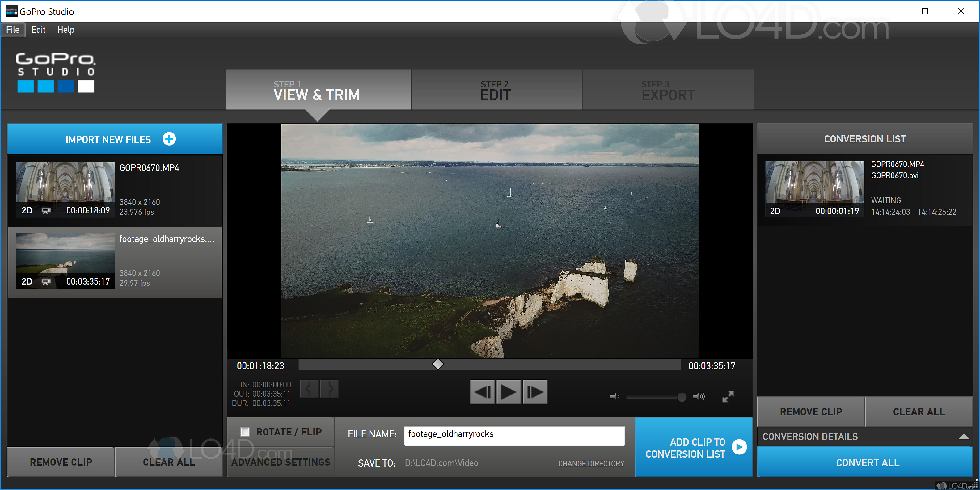Switch to Step 2 Edit tab

coord(496,90)
